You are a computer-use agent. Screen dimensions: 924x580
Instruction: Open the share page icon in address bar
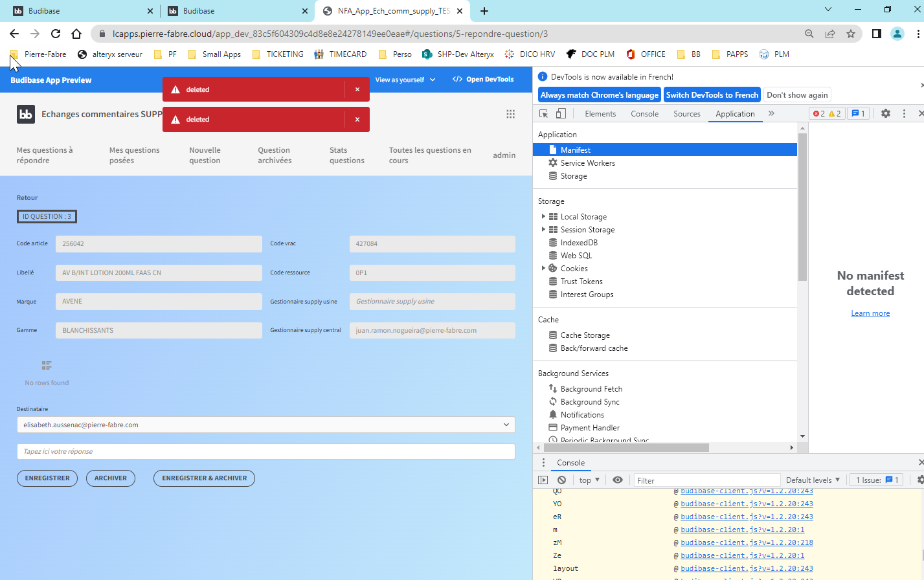(830, 34)
